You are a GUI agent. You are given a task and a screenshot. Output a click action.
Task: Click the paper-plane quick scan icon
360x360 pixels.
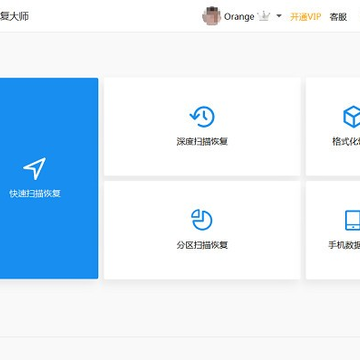34,168
